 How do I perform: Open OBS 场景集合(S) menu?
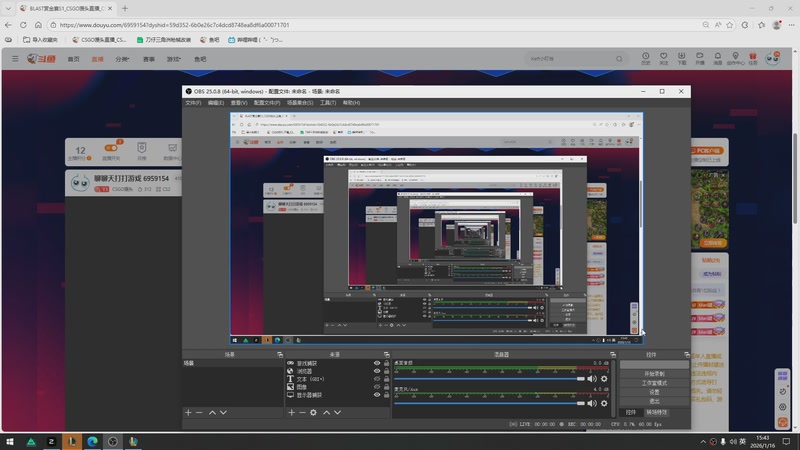pyautogui.click(x=300, y=103)
